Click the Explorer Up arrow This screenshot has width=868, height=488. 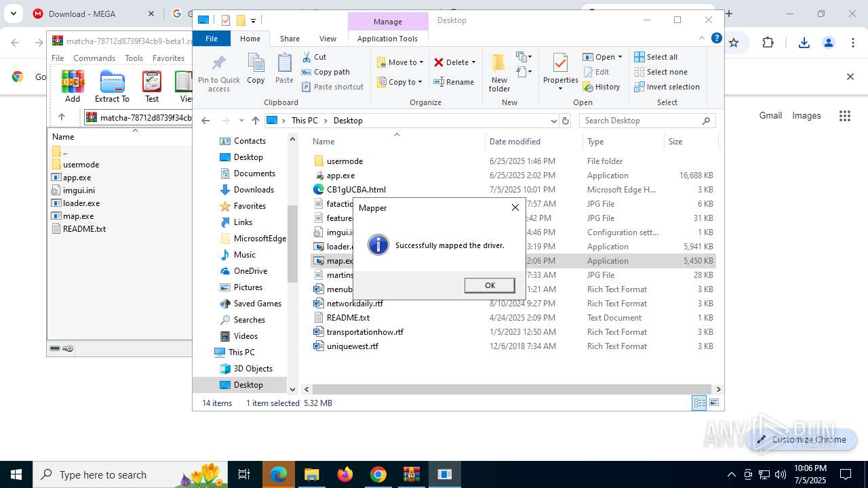tap(255, 121)
